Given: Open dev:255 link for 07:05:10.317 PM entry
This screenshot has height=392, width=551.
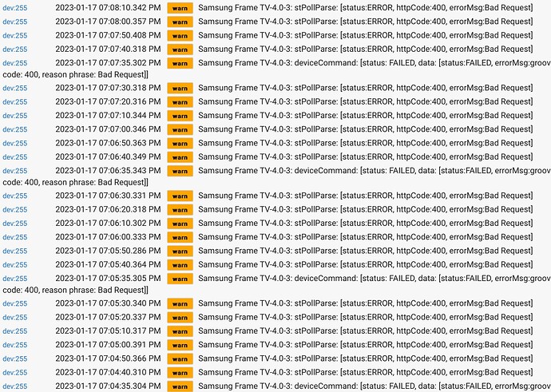Looking at the screenshot, I should click(14, 331).
